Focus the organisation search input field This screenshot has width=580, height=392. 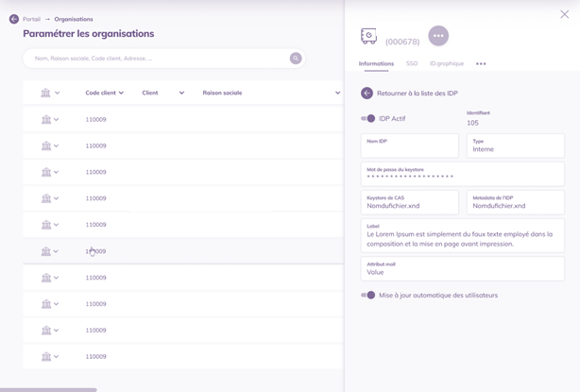[156, 59]
